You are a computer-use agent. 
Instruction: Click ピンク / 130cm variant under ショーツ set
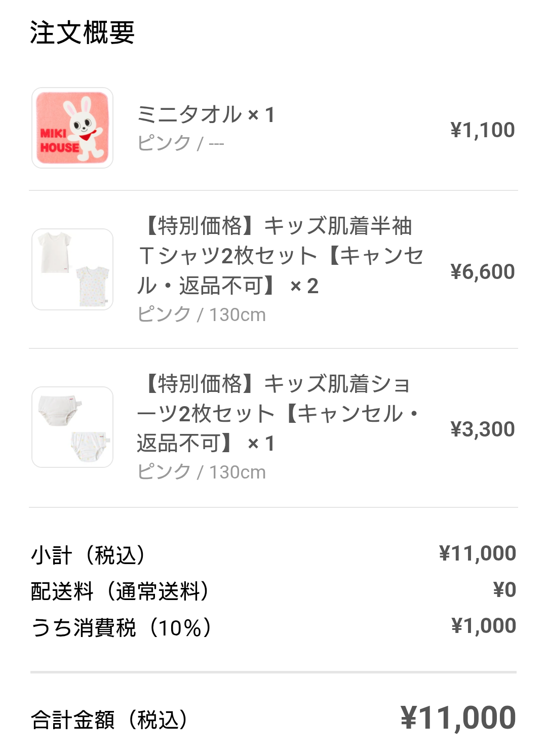click(202, 472)
